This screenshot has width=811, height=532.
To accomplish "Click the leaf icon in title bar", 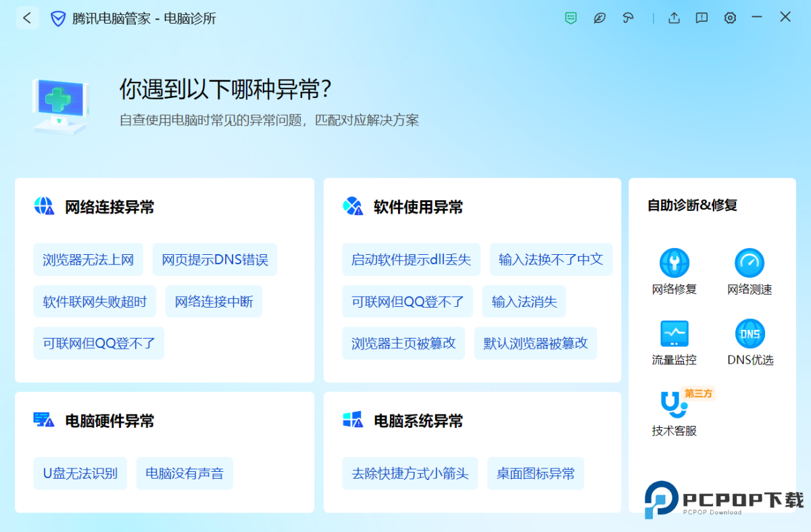I will pos(599,18).
